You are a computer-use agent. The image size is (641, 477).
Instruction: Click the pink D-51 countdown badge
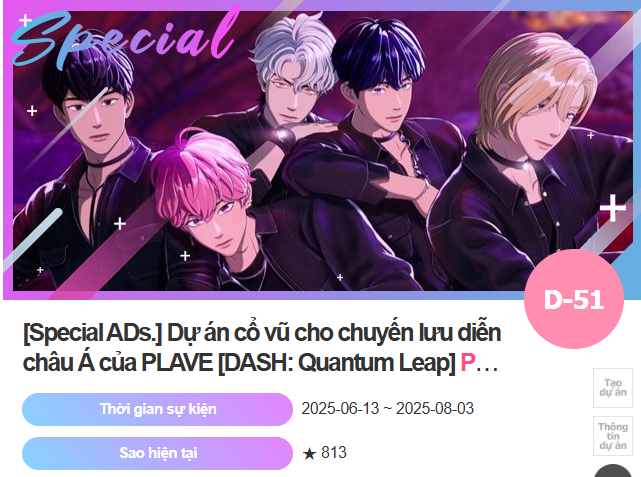(574, 299)
